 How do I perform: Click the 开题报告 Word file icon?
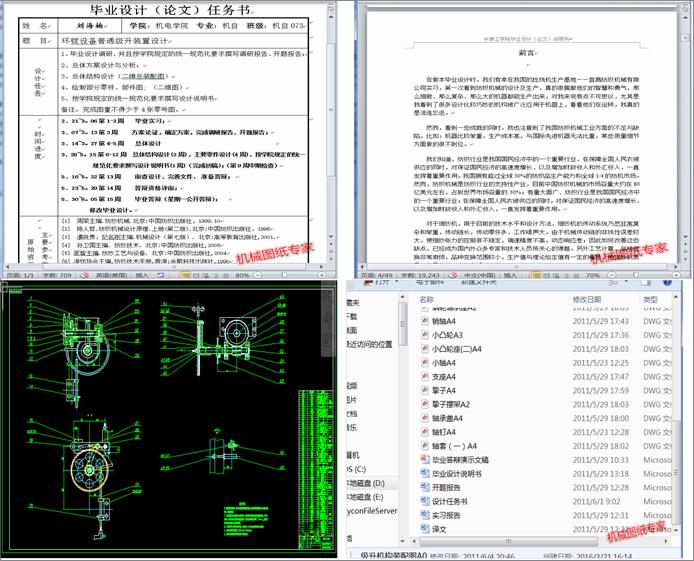pos(424,487)
